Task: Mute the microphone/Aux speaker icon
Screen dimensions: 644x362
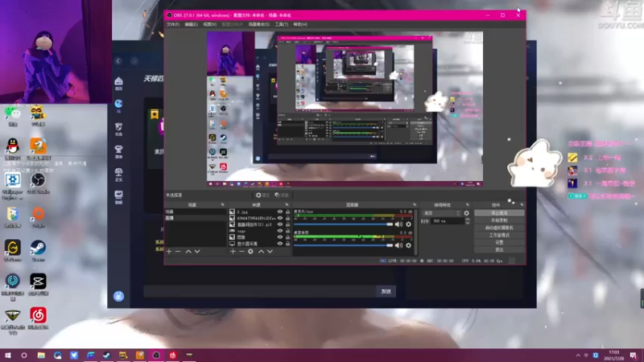Action: point(398,224)
